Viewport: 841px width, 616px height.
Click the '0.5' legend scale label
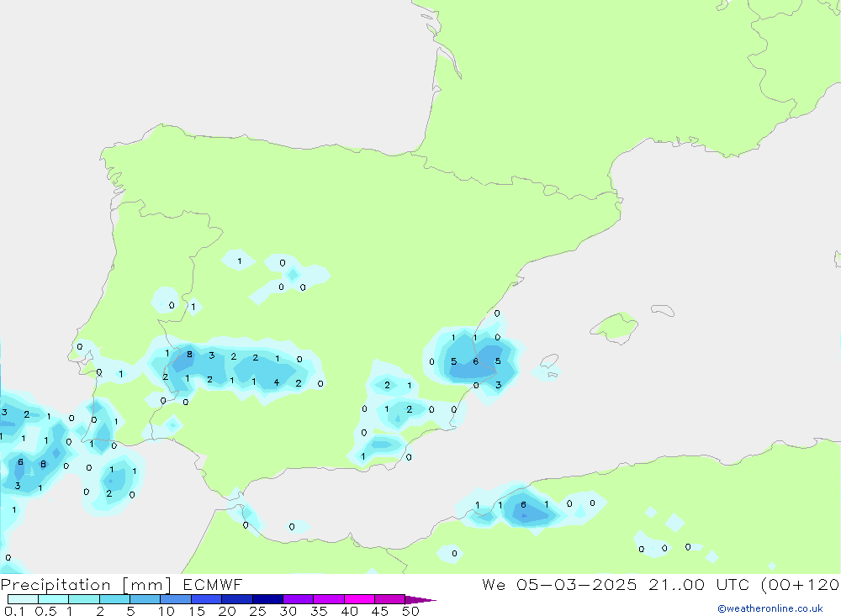coord(45,611)
